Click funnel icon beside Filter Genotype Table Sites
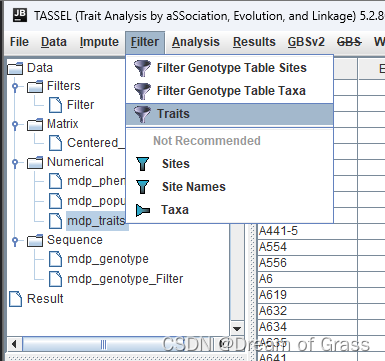The height and width of the screenshot is (361, 385). (142, 68)
